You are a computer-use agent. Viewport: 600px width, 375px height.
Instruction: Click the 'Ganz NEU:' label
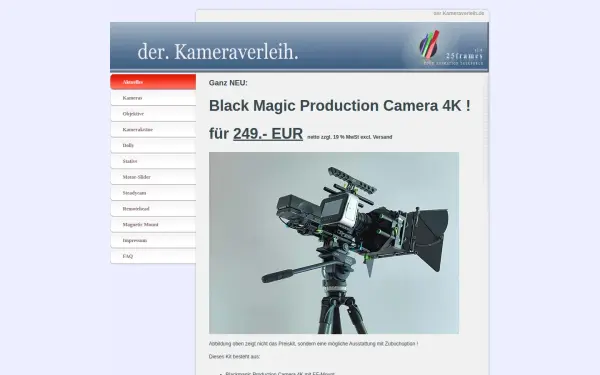tap(228, 83)
